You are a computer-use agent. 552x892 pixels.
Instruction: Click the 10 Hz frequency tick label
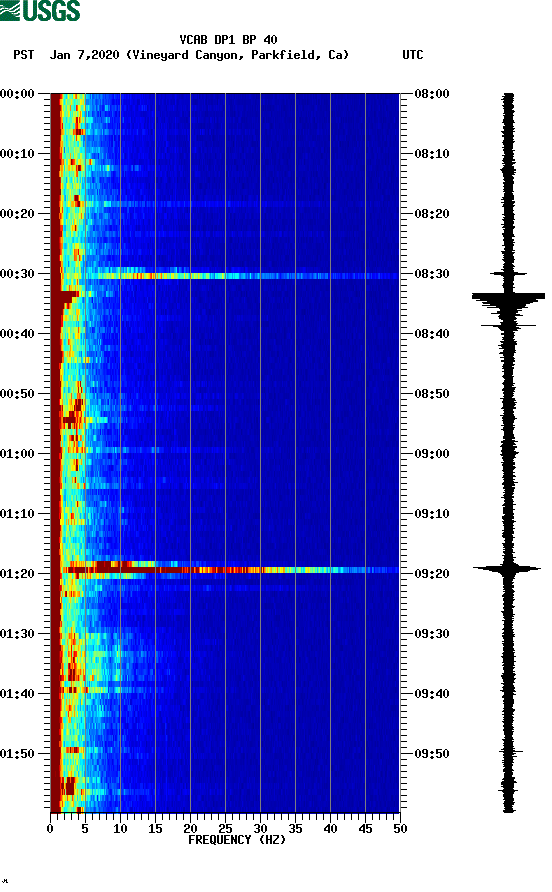[x=120, y=829]
